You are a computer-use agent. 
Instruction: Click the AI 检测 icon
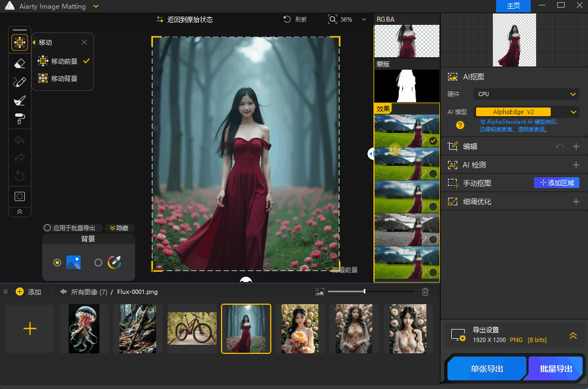(453, 165)
